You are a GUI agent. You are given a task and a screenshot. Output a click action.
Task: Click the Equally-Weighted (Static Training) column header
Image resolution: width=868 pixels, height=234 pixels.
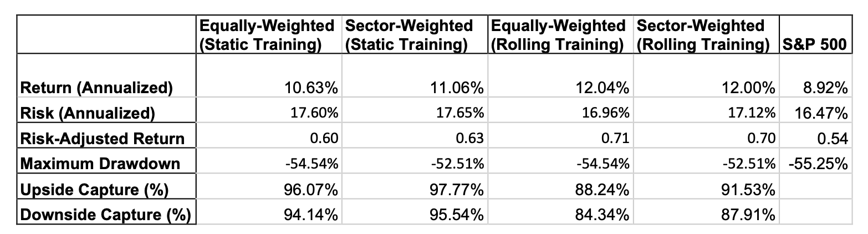pos(268,34)
